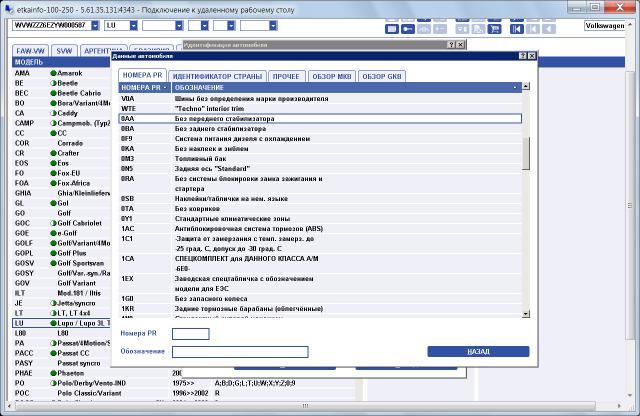The width and height of the screenshot is (640, 416).
Task: Select the PACC Passat CC model row
Action: 62,353
